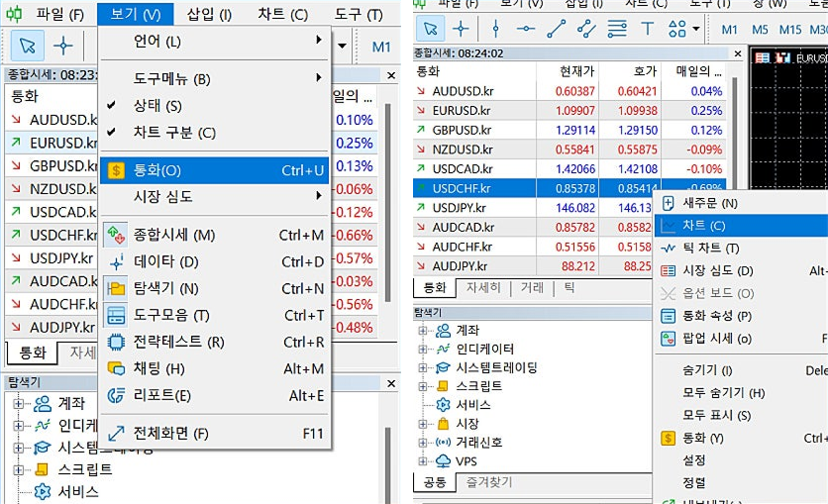This screenshot has width=828, height=504.
Task: Choose 탐색기 (N) in the 보기 menu
Action: coord(214,288)
